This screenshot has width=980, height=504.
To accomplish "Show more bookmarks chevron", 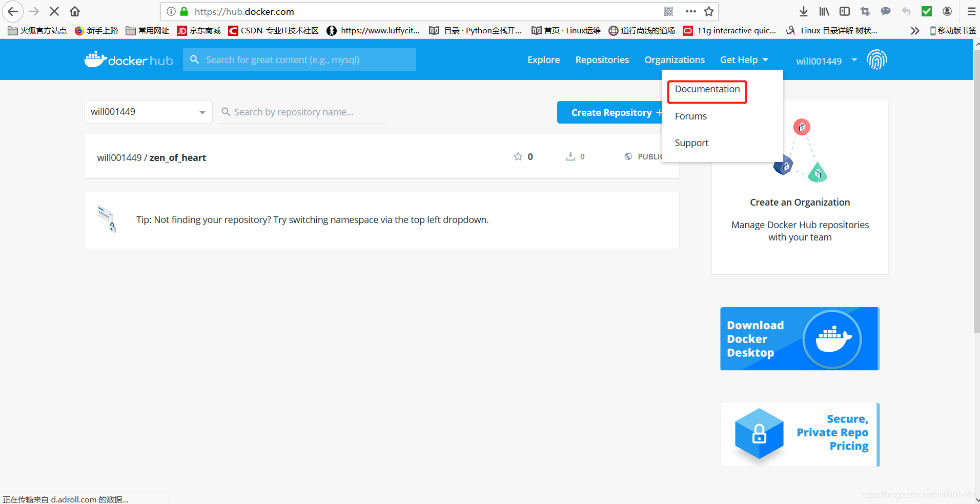I will point(915,31).
